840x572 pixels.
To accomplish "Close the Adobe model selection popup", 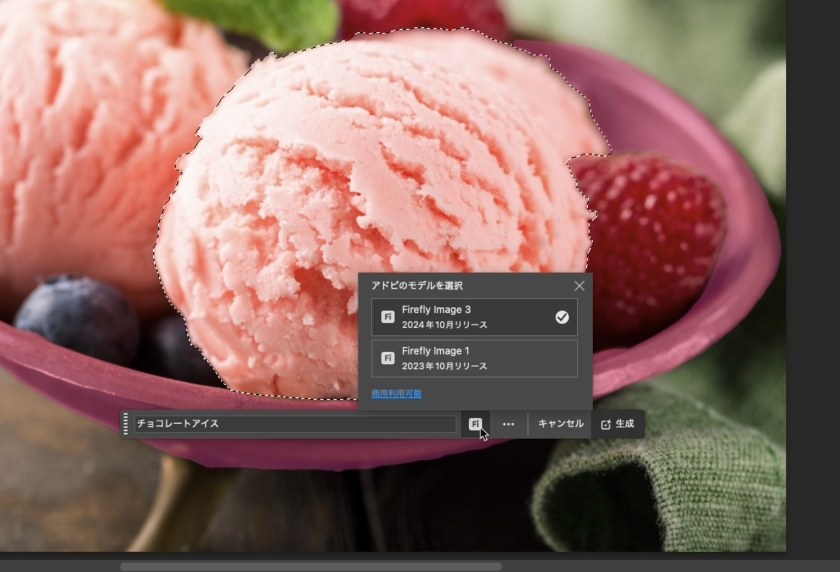I will 579,286.
